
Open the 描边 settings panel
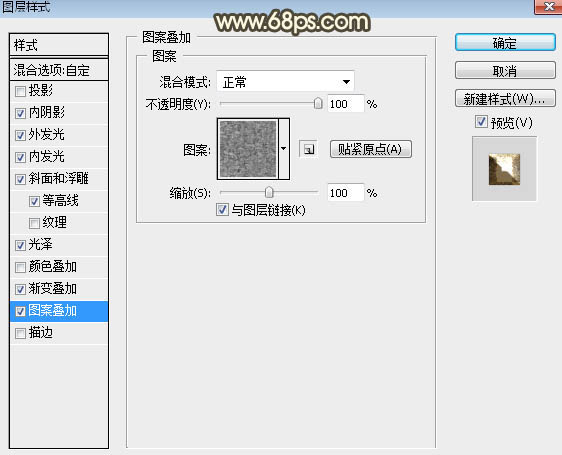tap(41, 332)
